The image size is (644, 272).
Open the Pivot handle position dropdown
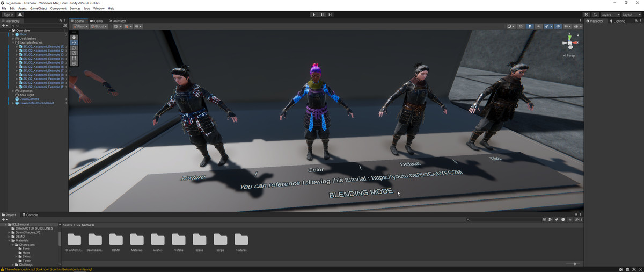pos(80,26)
